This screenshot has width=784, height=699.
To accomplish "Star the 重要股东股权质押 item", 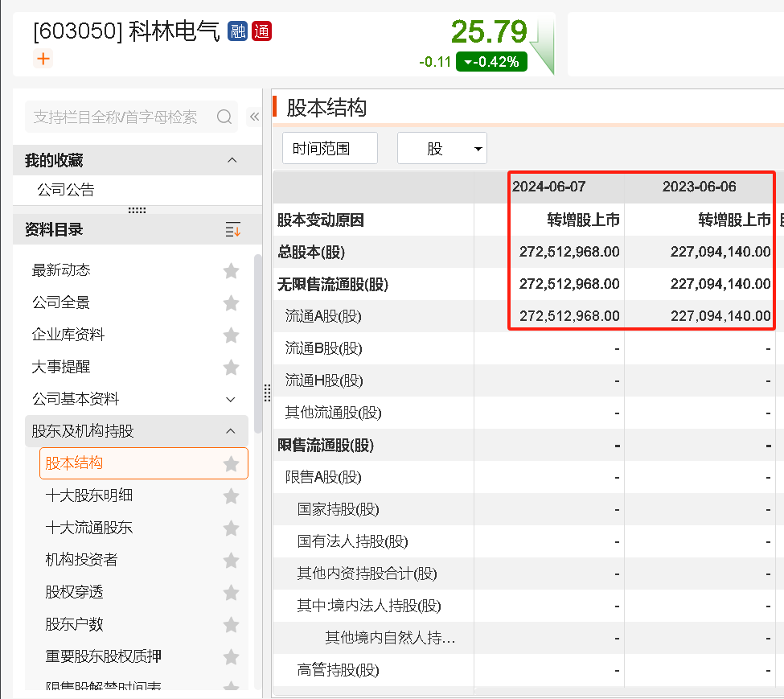I will (231, 656).
